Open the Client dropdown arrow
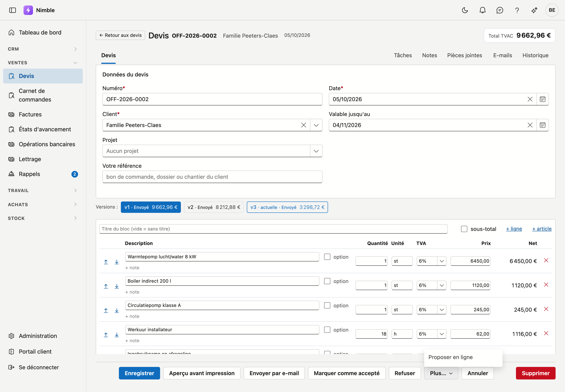 coord(316,125)
